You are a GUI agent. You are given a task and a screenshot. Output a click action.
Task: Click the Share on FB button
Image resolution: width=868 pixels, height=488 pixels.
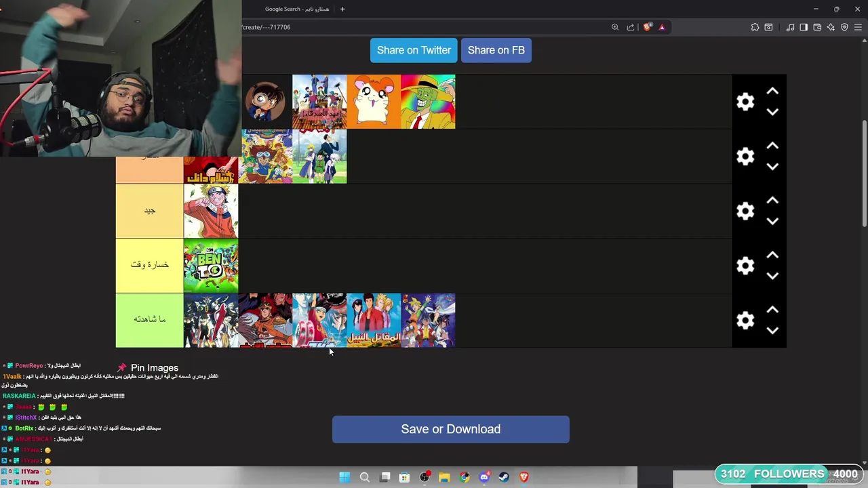coord(496,50)
